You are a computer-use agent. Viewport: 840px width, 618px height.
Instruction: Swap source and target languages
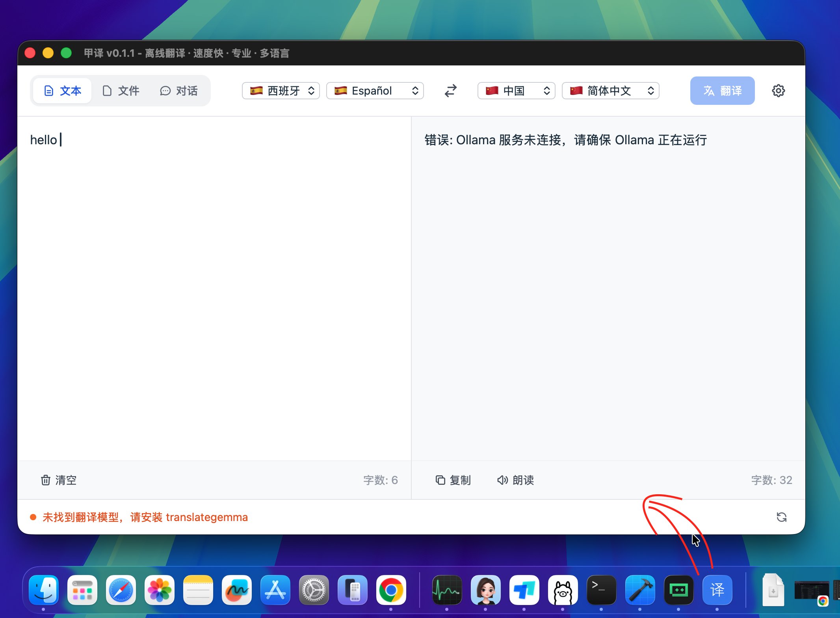tap(450, 91)
